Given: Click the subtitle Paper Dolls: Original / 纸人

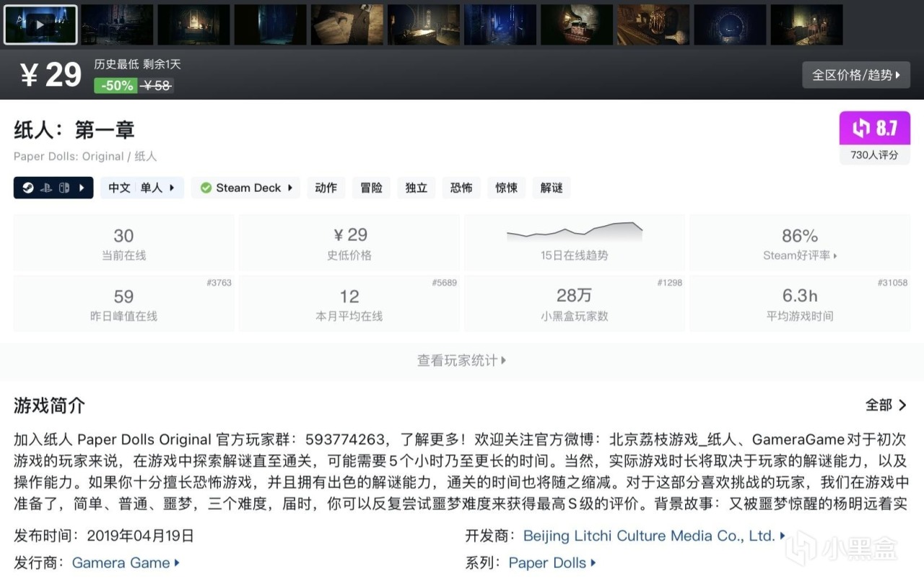Looking at the screenshot, I should (85, 156).
